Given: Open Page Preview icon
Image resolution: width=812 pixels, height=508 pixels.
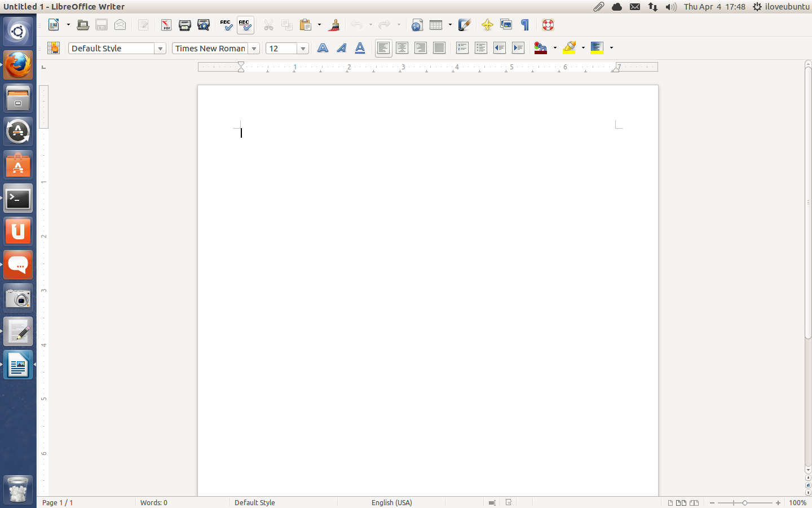Looking at the screenshot, I should point(203,25).
